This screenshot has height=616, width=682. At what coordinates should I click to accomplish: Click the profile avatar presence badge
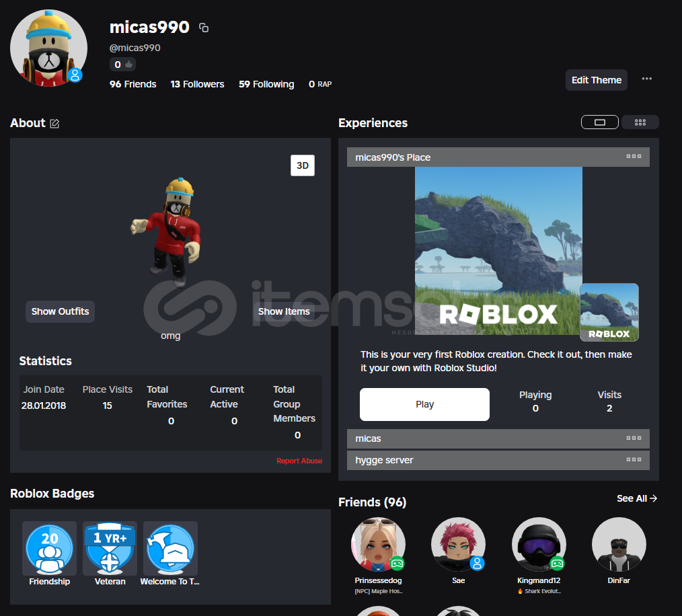pos(75,75)
